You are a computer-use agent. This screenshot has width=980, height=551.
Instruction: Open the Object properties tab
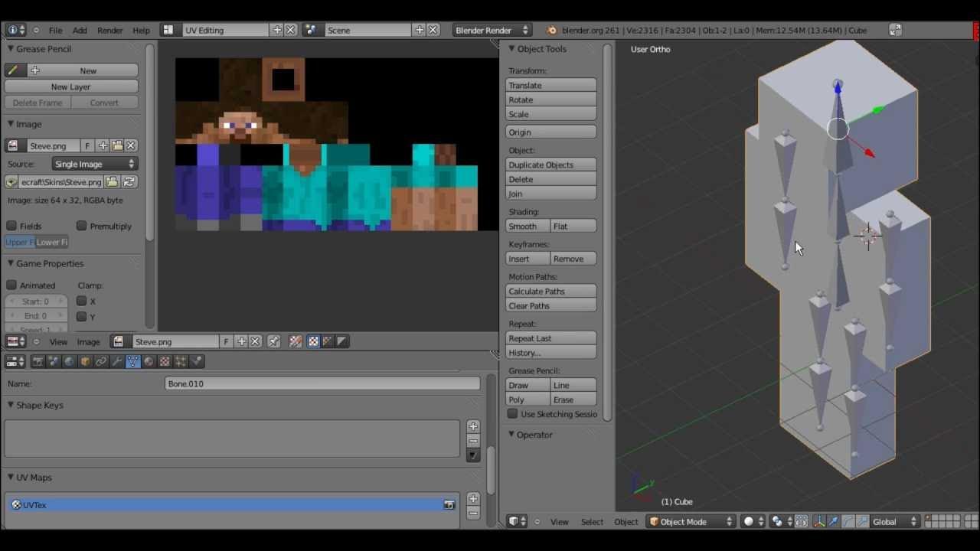pos(85,361)
